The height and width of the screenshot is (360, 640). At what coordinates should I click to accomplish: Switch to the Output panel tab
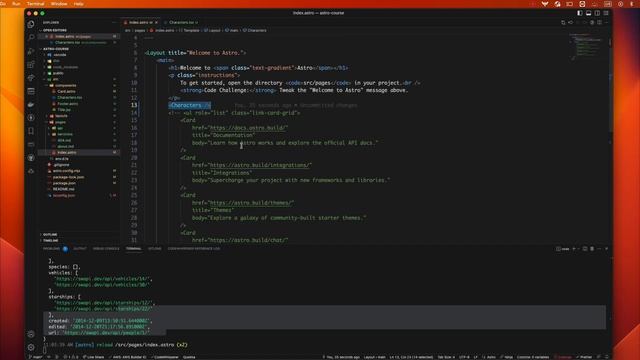[80, 249]
